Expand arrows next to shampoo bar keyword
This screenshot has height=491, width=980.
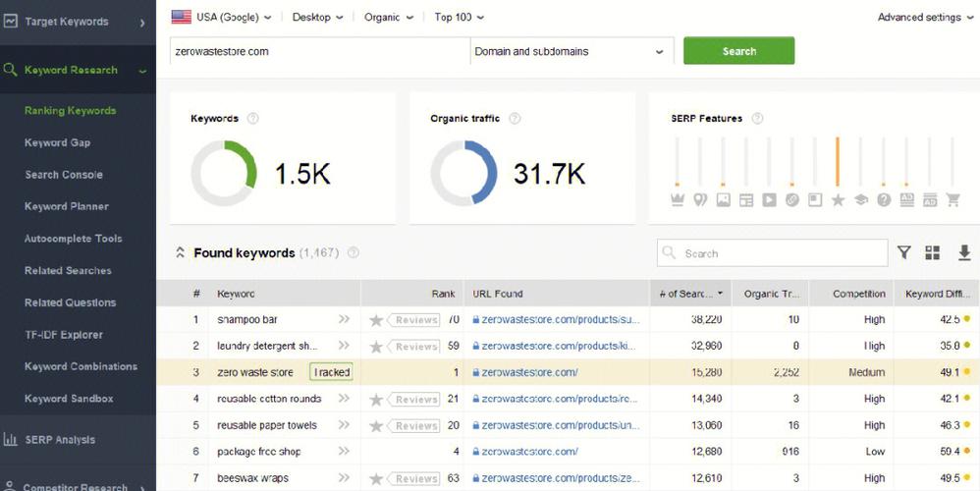point(344,319)
